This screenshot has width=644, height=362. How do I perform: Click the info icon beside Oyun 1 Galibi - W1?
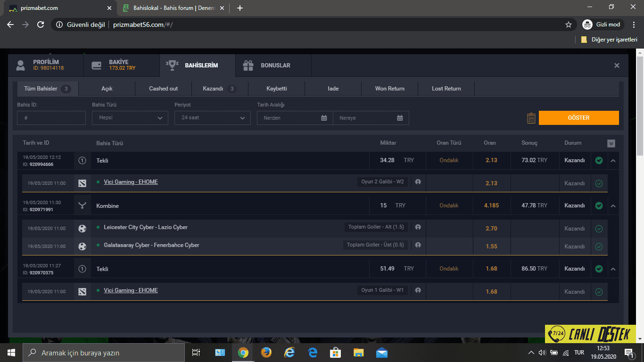[418, 290]
